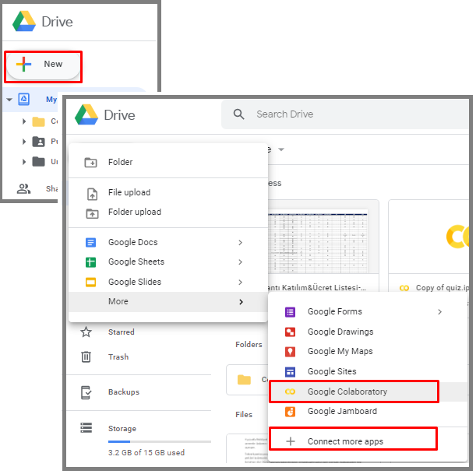Select Google Docs menu entry
This screenshot has width=476, height=474.
(168, 242)
